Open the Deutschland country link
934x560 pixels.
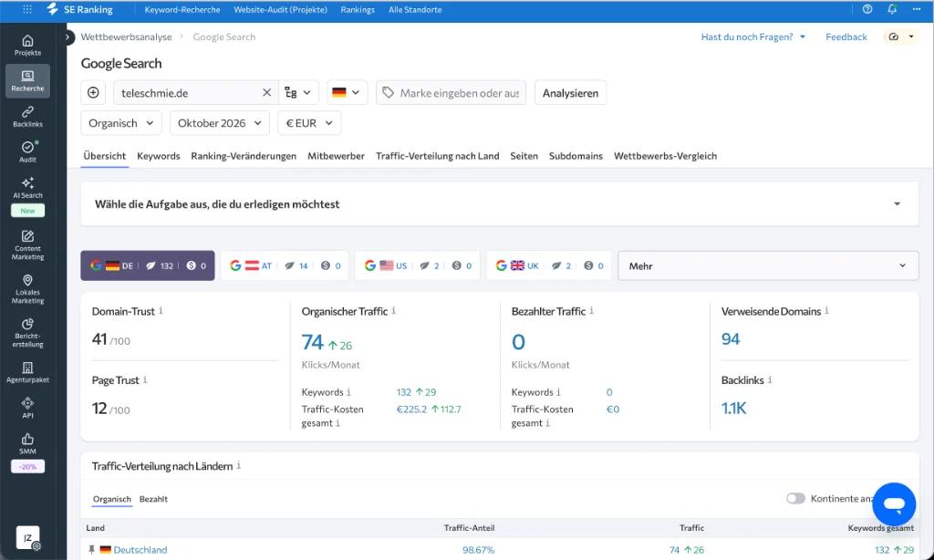(x=140, y=550)
